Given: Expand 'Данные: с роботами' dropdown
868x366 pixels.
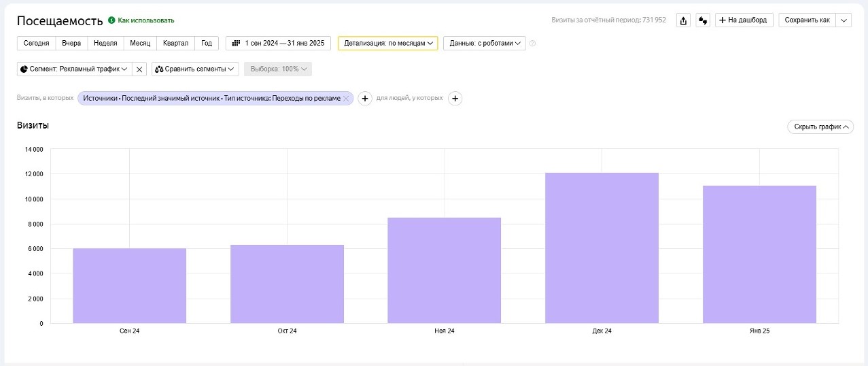Looking at the screenshot, I should 485,43.
